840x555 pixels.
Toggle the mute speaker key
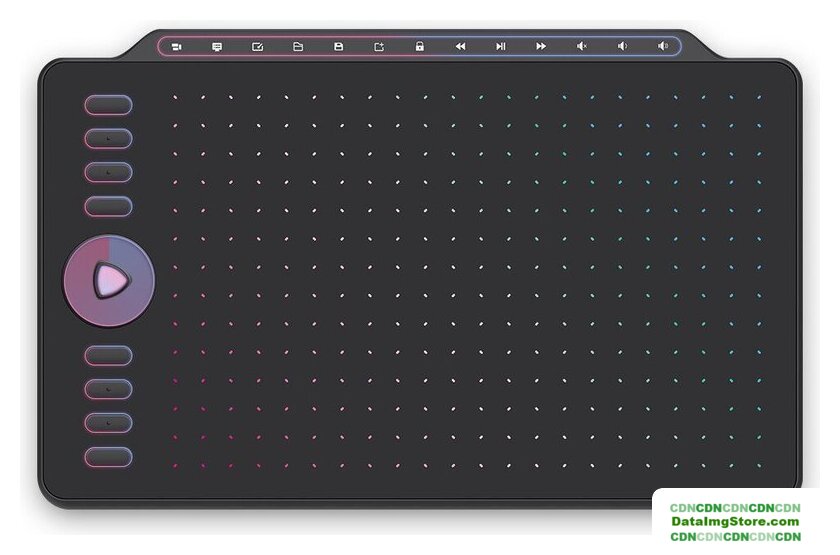tap(582, 47)
